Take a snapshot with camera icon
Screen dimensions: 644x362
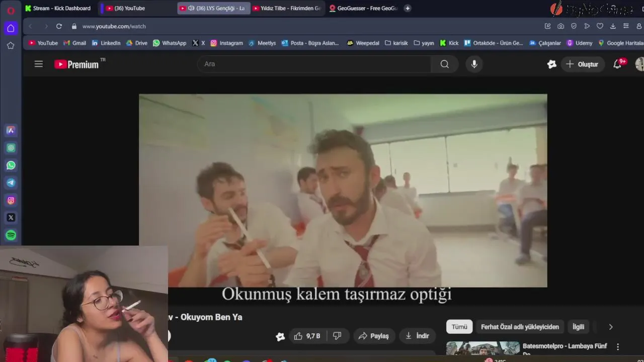(561, 26)
